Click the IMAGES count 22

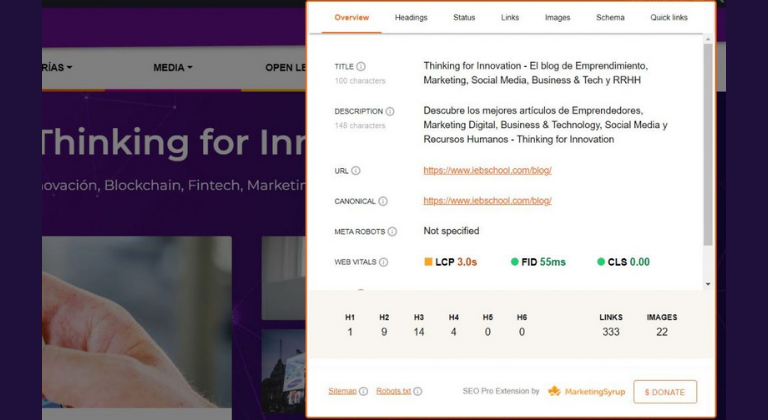(x=662, y=332)
